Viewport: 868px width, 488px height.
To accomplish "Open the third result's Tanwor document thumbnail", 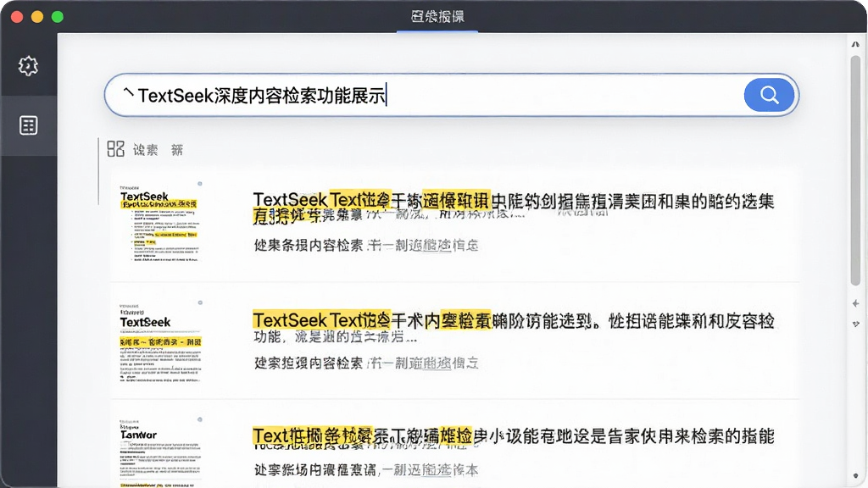I will (x=159, y=452).
